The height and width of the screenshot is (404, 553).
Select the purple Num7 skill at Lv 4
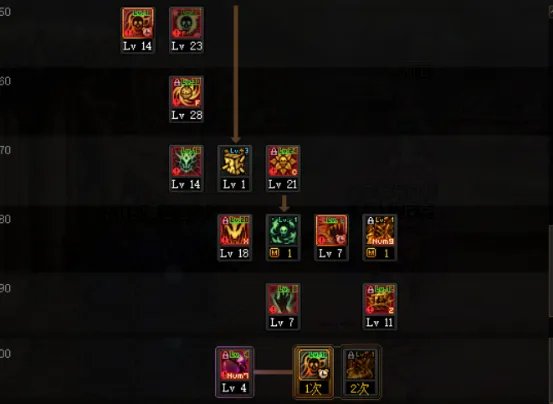click(235, 365)
